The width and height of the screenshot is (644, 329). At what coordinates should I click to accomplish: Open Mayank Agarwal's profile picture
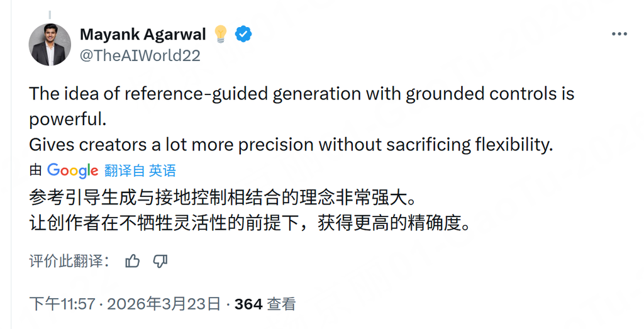(50, 45)
